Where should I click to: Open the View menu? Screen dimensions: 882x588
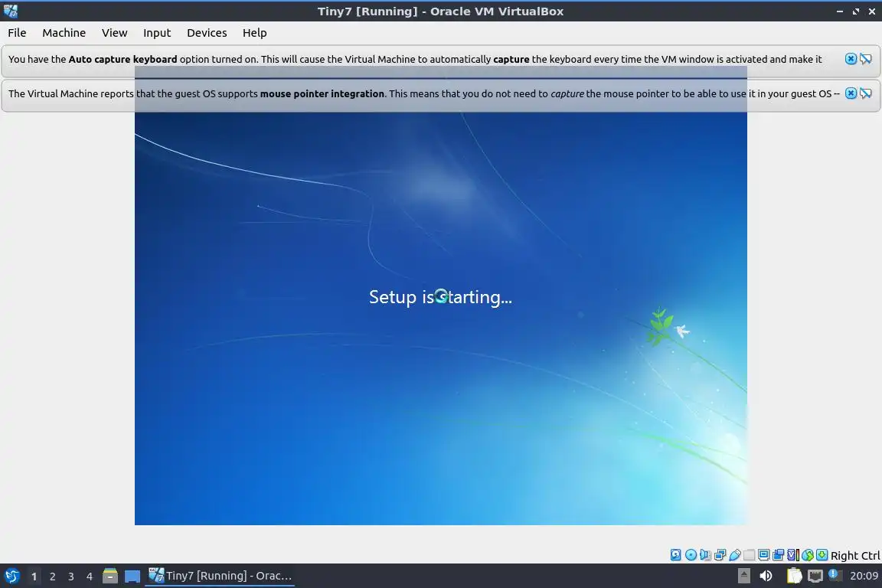point(114,33)
